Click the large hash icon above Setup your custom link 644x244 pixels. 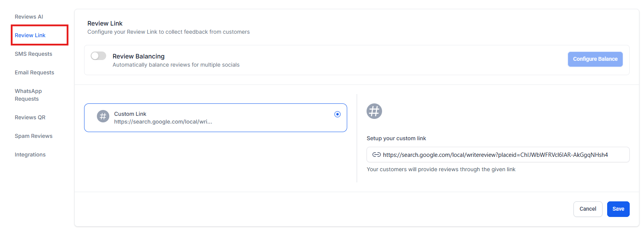click(374, 111)
